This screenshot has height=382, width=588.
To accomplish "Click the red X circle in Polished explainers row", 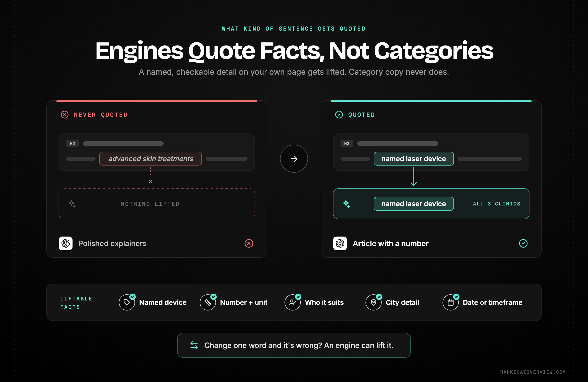I will (249, 243).
